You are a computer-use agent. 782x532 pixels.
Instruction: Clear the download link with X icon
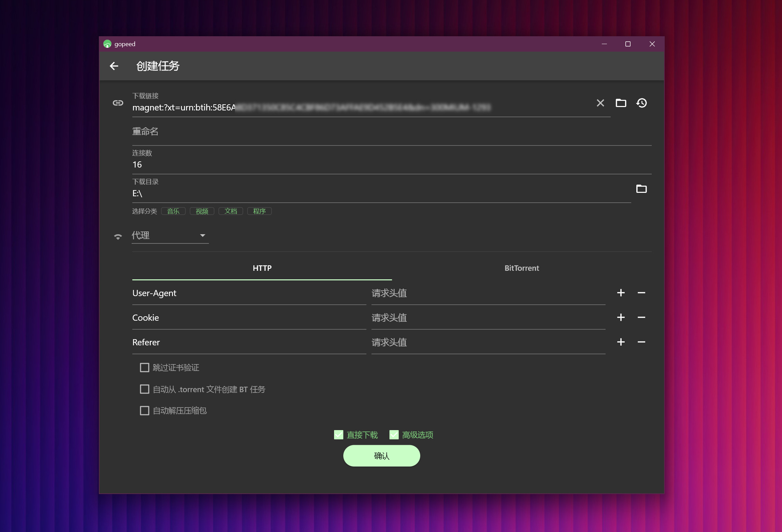tap(600, 103)
